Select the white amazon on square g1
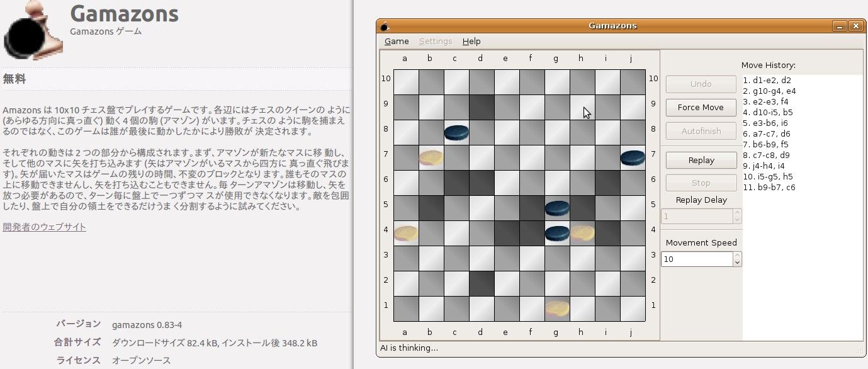 click(557, 309)
